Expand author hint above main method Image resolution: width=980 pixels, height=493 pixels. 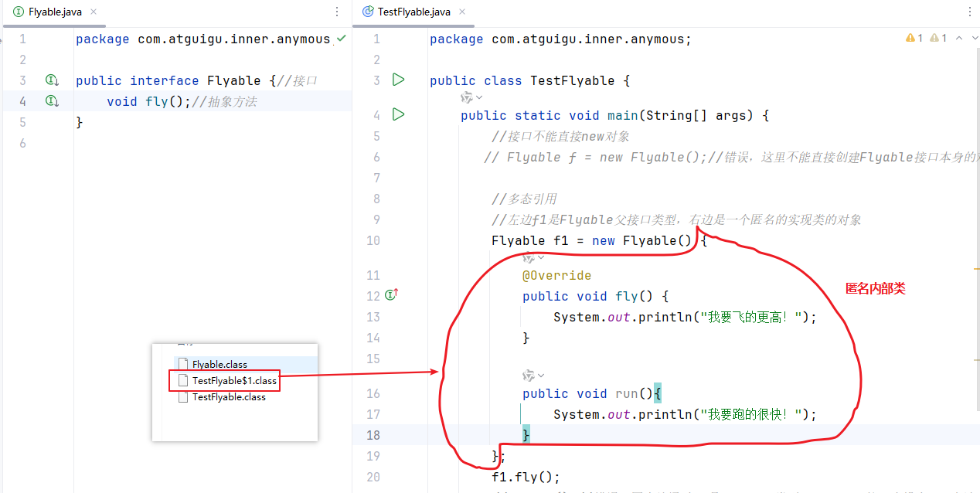pyautogui.click(x=471, y=97)
